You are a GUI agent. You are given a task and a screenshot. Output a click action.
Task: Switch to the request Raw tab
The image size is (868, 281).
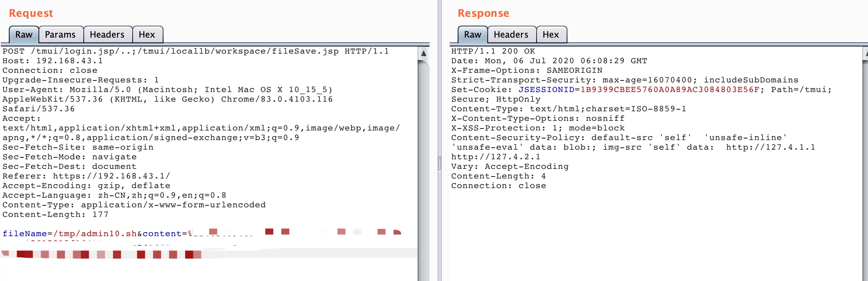click(24, 35)
